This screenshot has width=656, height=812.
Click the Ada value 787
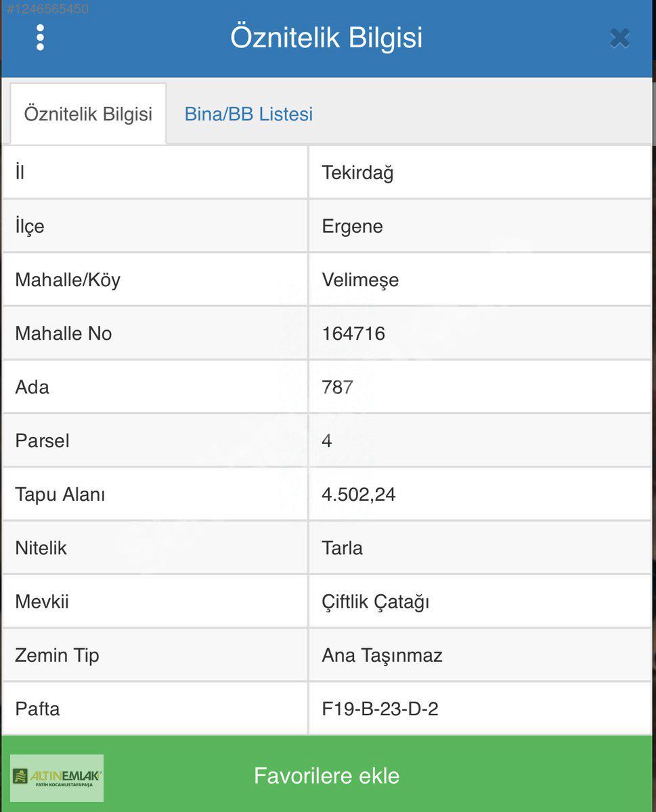point(337,387)
